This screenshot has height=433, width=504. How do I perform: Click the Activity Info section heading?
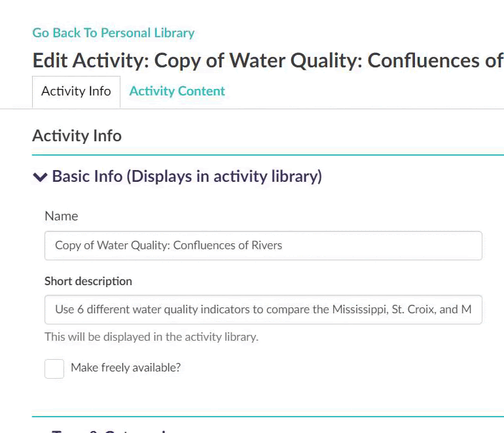pos(77,135)
